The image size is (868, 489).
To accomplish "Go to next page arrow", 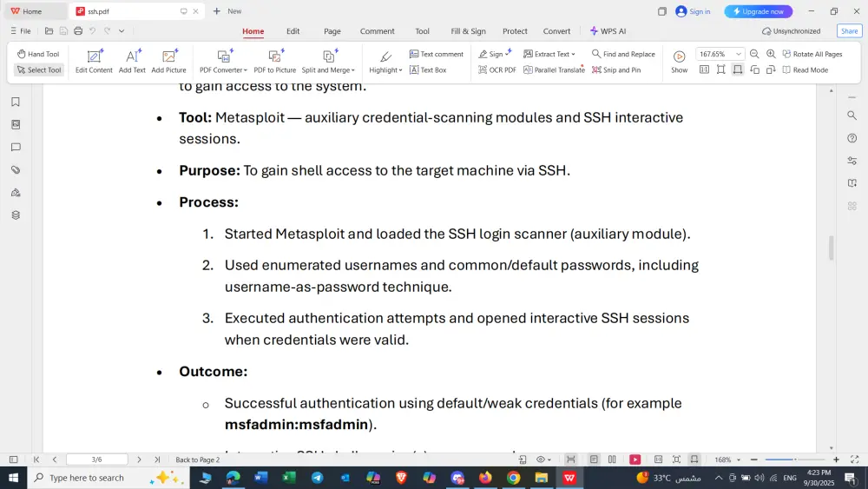I will [x=139, y=459].
